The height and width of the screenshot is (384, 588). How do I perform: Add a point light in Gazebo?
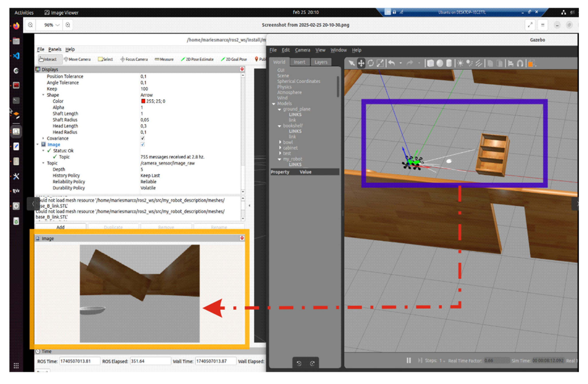[x=460, y=64]
